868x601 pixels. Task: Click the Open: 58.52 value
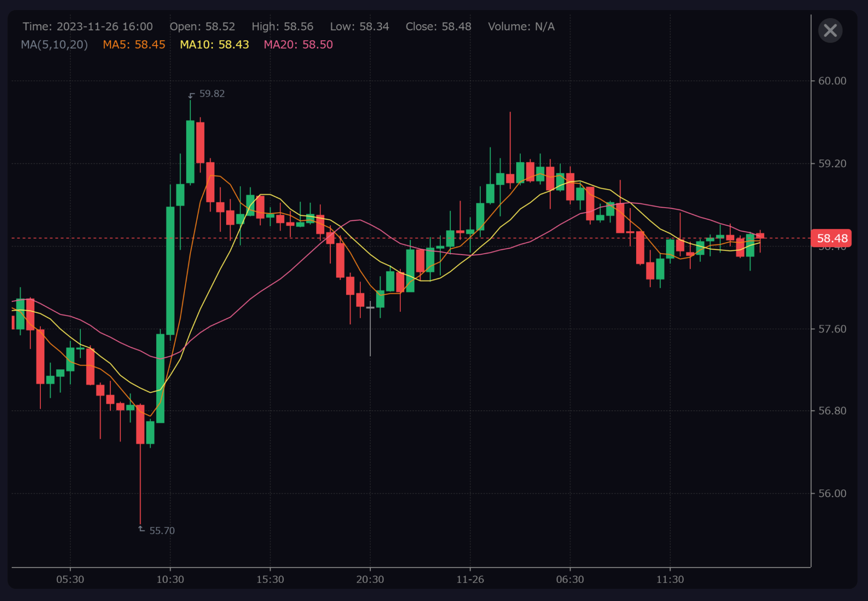click(202, 26)
